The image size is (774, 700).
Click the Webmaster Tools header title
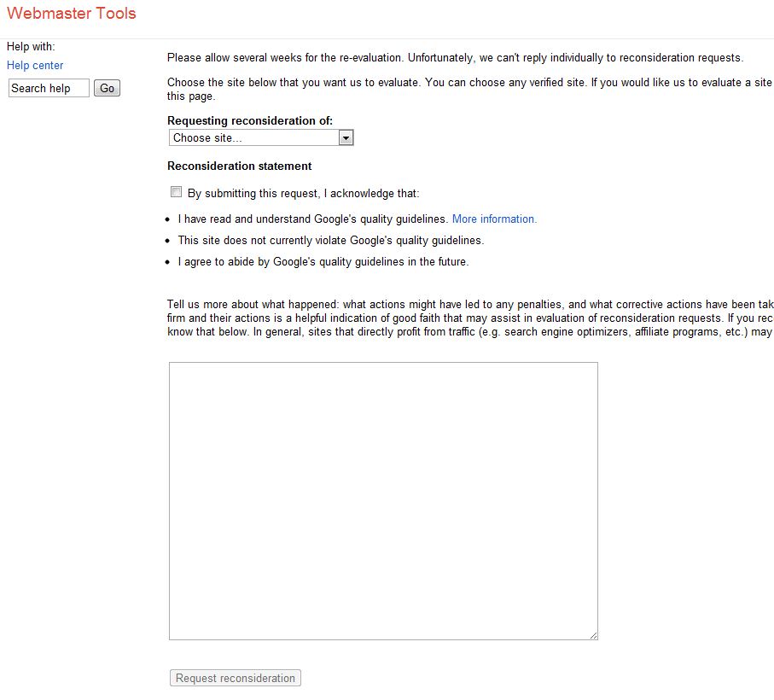pos(72,14)
